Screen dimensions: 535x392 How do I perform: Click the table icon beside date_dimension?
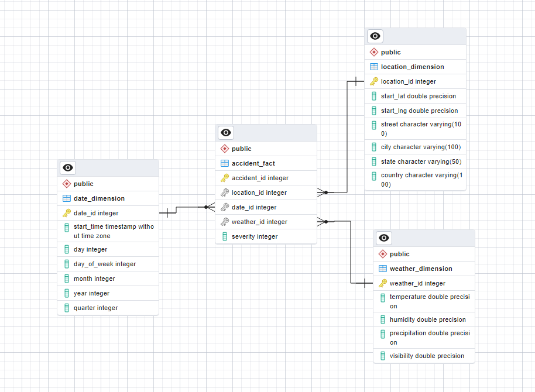click(x=67, y=198)
